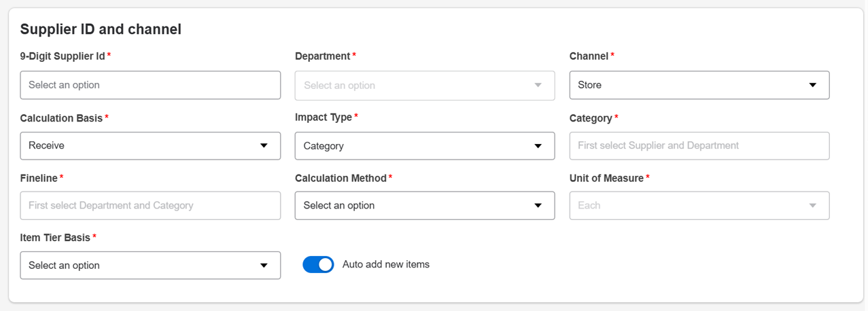Screen dimensions: 868x311
Task: Open the Item Tier Basis dropdown
Action: tap(136, 266)
